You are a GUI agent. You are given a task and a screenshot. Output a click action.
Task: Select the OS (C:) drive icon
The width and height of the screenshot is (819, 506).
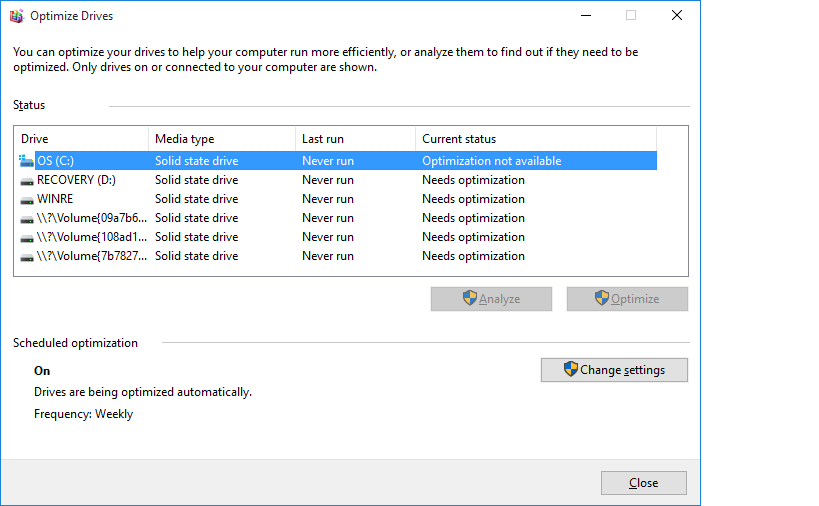tap(26, 161)
